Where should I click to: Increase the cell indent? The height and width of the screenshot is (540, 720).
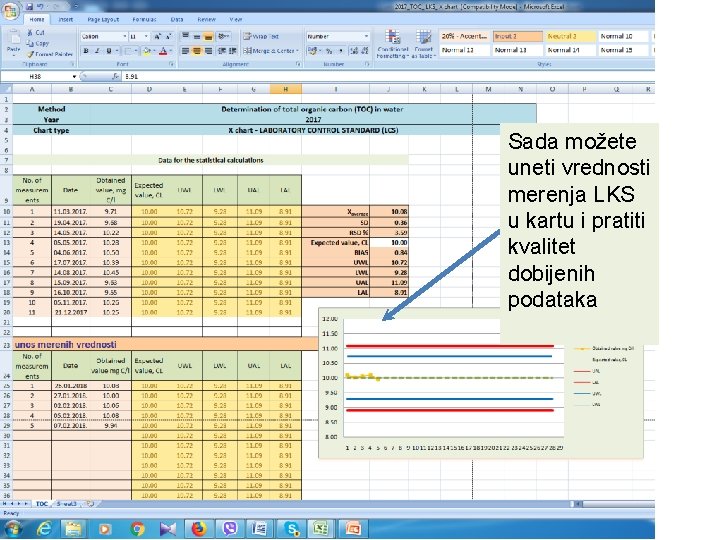tap(233, 51)
